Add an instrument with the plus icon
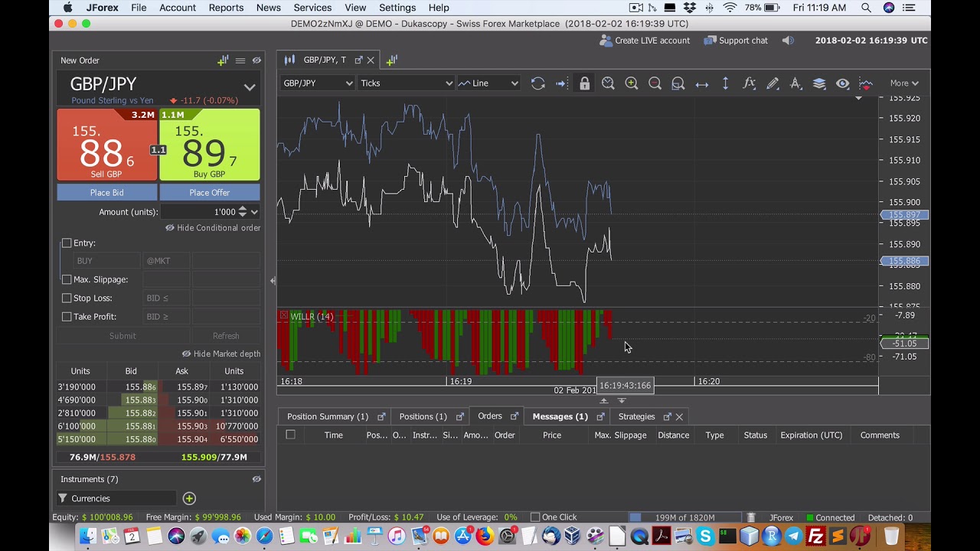 pyautogui.click(x=189, y=499)
